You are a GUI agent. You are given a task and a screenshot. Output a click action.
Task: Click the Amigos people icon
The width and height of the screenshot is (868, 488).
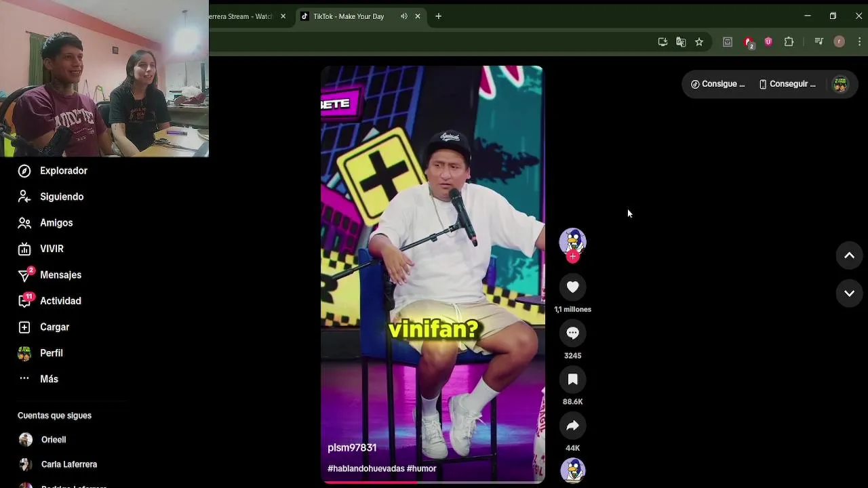(x=24, y=223)
